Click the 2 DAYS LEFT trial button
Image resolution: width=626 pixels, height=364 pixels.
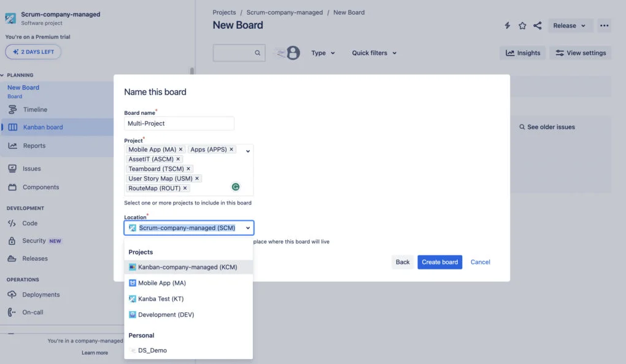33,52
